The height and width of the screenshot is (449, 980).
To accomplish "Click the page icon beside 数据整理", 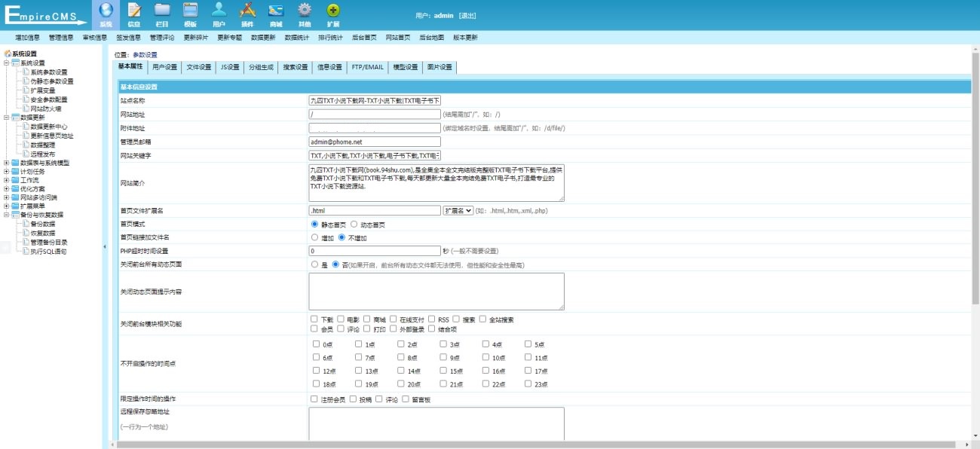I will 26,144.
